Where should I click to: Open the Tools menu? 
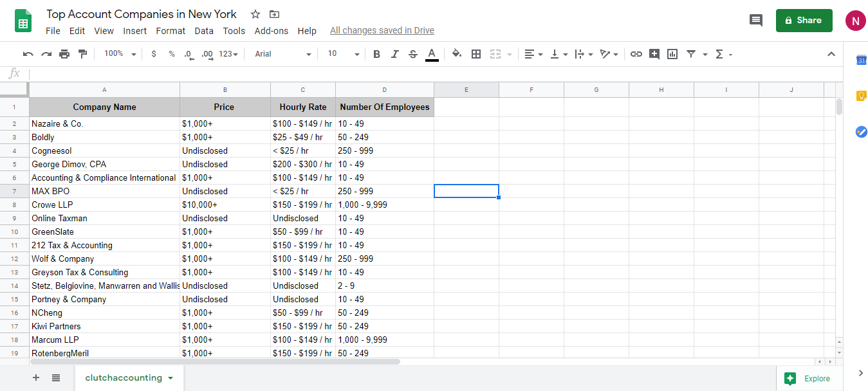click(234, 31)
